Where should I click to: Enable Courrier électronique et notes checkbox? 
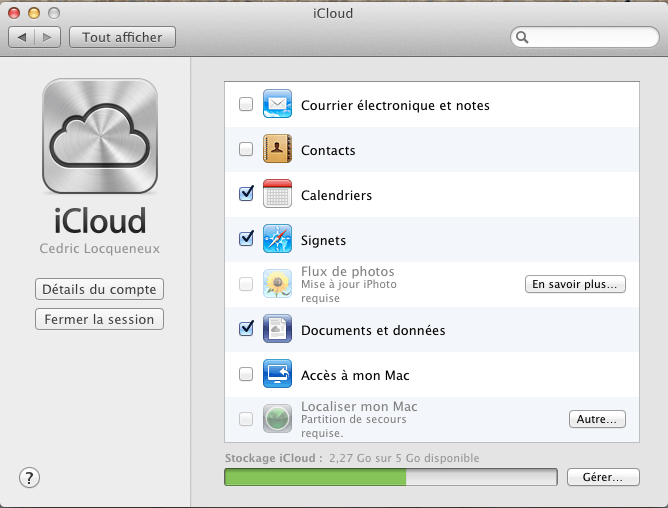[x=246, y=104]
